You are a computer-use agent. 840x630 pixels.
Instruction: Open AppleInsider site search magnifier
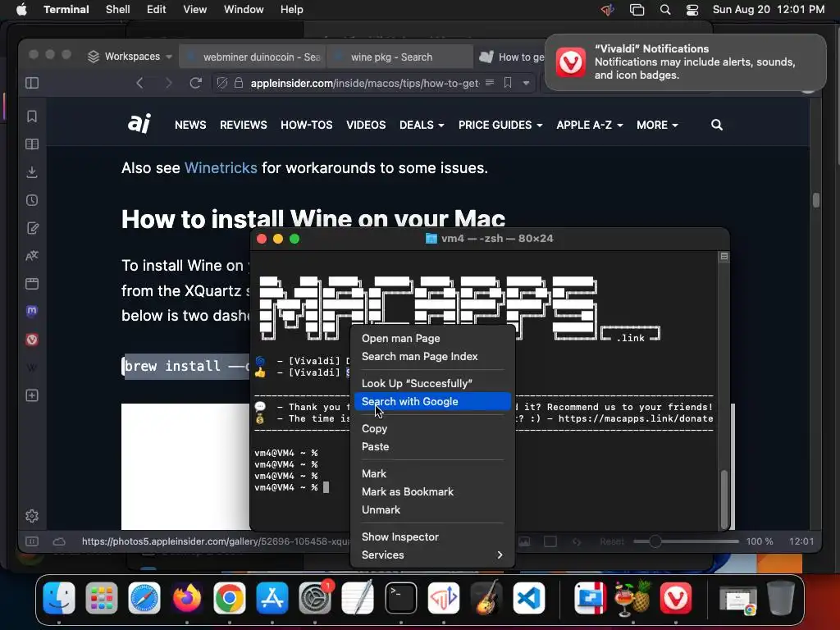(717, 125)
